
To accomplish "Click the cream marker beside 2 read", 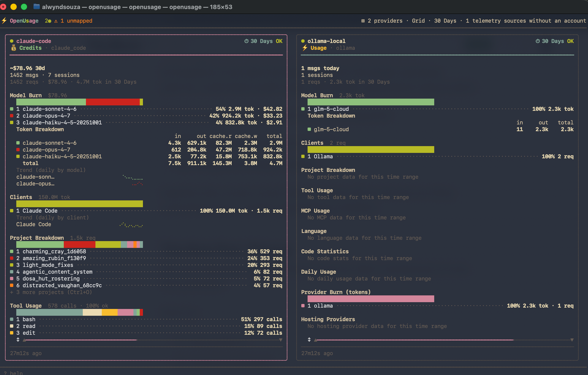I will [12, 326].
